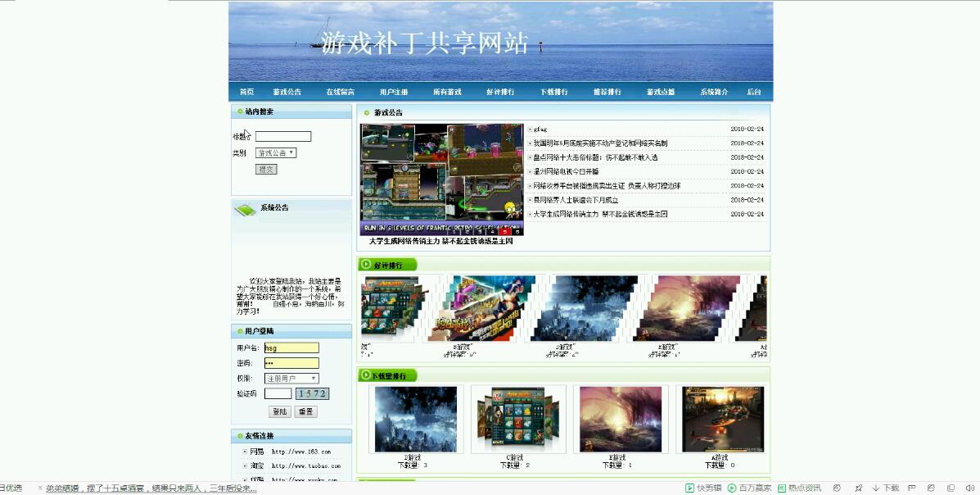Open the browser 下载 downloads button
The height and width of the screenshot is (495, 980).
[886, 488]
